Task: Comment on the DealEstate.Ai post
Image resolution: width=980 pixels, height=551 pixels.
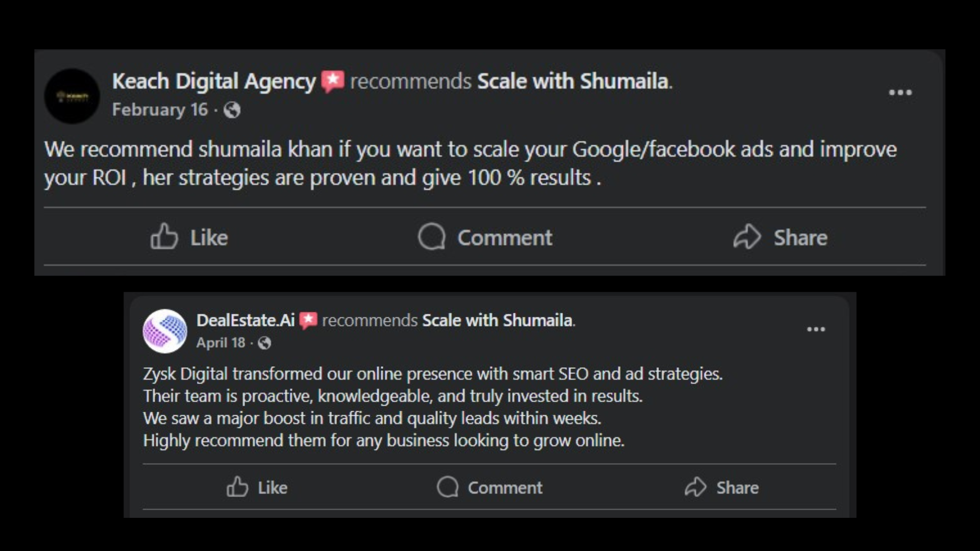Action: (490, 487)
